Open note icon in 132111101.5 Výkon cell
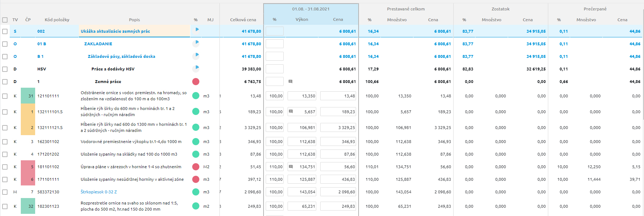644x216 pixels. [x=291, y=111]
